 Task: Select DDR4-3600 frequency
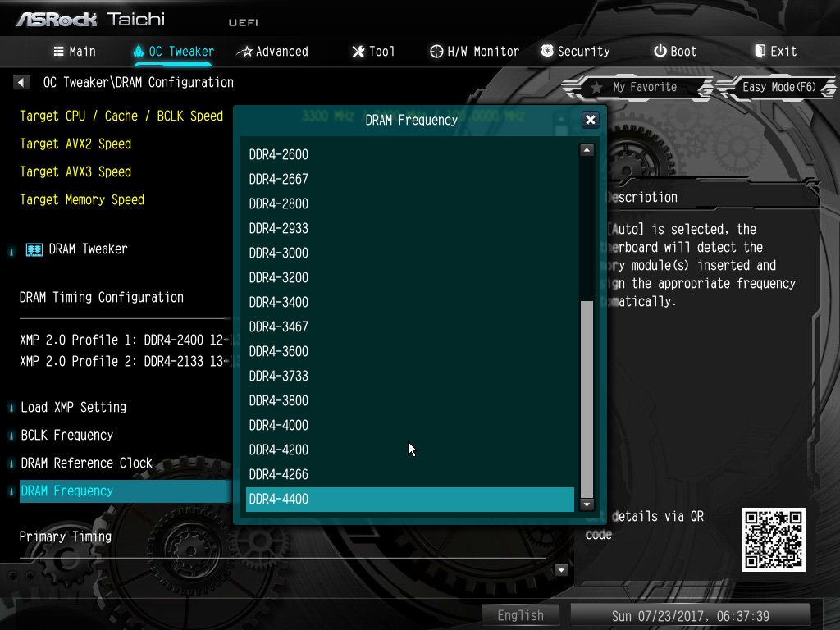(x=410, y=352)
